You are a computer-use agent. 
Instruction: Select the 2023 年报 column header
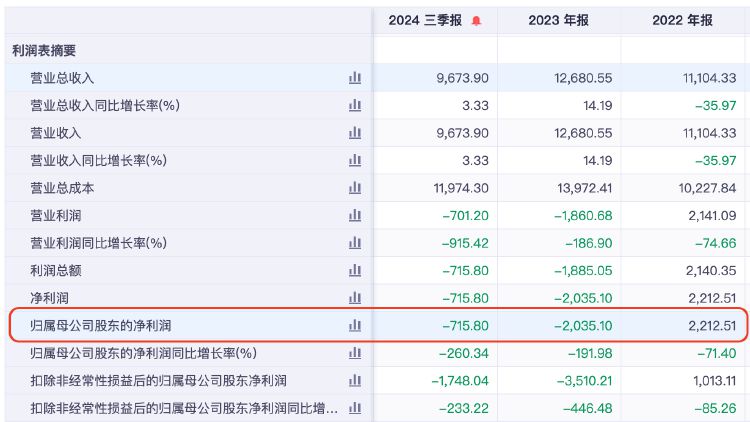[559, 20]
